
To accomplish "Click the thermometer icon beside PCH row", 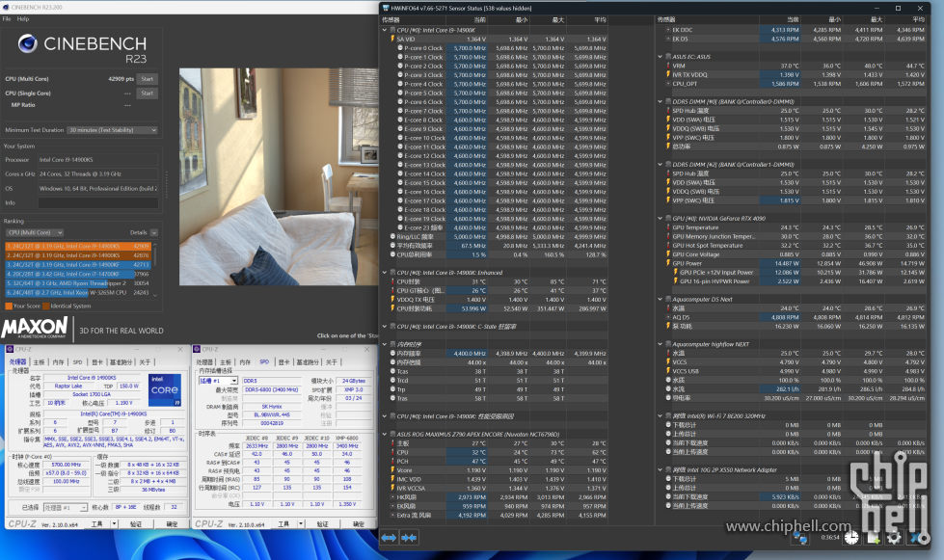I will 392,462.
